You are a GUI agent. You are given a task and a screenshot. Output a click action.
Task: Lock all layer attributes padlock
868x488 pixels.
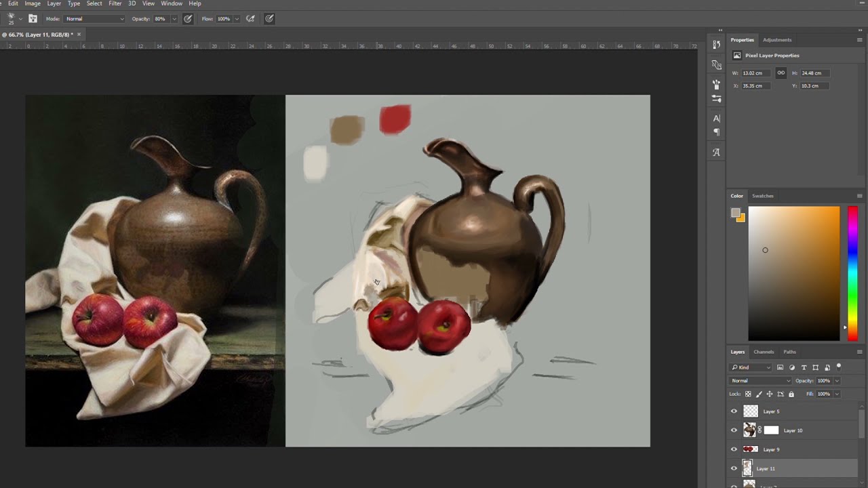[791, 394]
